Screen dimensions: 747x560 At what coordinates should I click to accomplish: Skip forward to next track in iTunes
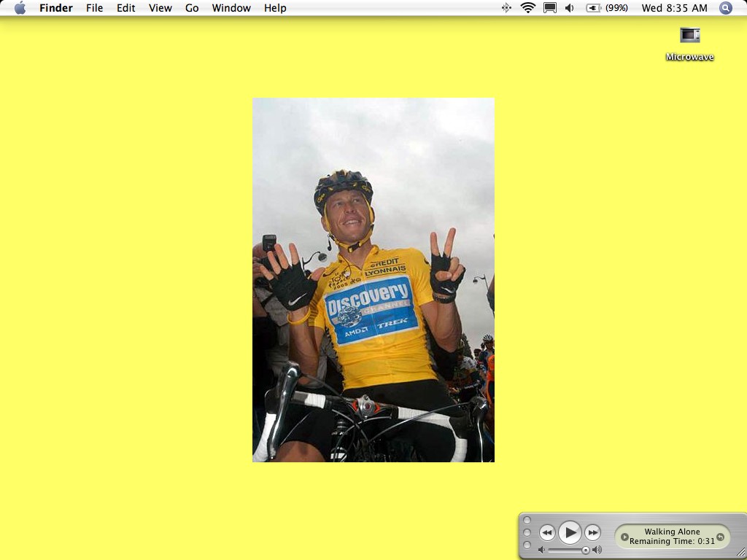(x=592, y=532)
